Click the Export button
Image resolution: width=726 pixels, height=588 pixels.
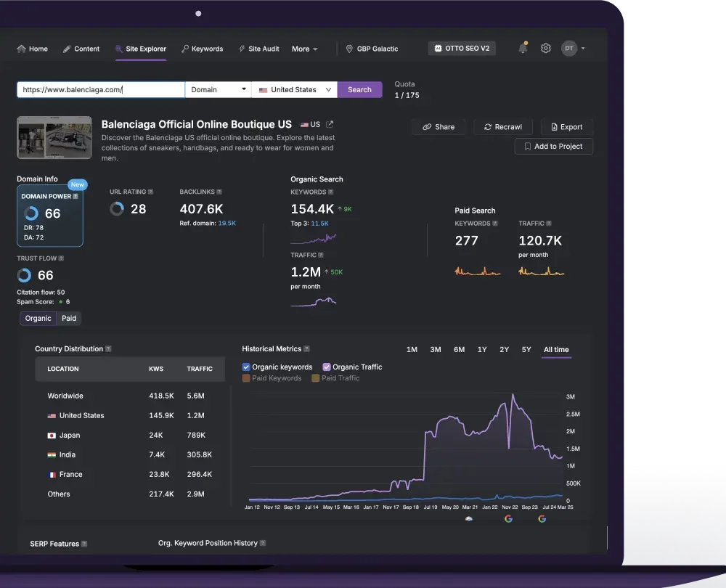click(x=567, y=127)
